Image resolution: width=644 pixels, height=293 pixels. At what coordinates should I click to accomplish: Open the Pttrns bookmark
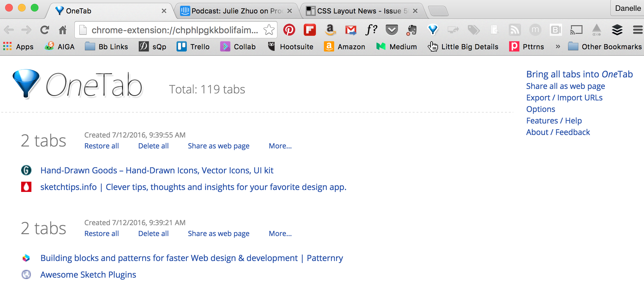(x=527, y=47)
